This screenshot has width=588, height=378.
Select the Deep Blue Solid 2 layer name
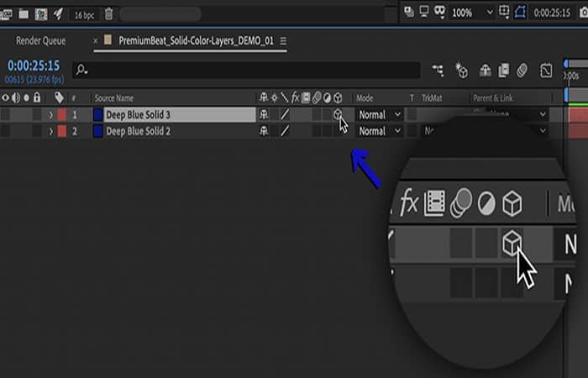pos(138,131)
